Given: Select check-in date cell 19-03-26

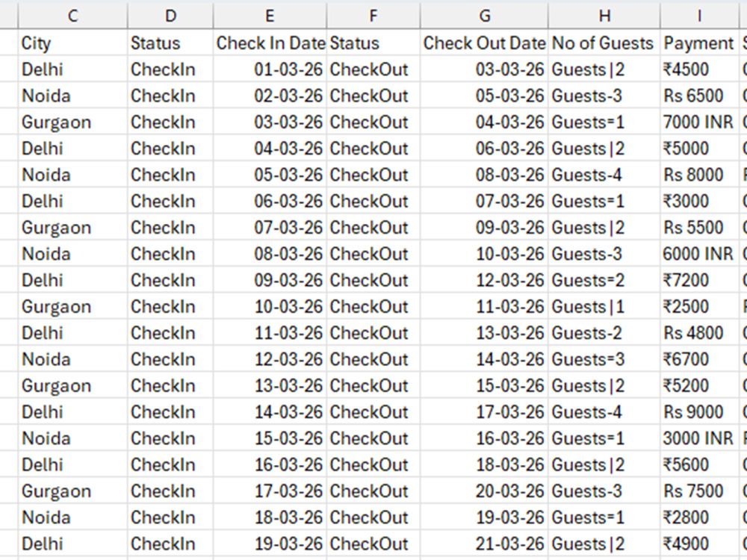Looking at the screenshot, I should (270, 544).
